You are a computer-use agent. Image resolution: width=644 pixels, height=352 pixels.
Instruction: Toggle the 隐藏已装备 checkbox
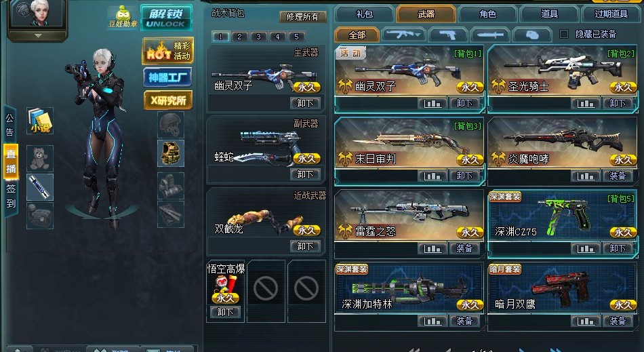click(564, 34)
